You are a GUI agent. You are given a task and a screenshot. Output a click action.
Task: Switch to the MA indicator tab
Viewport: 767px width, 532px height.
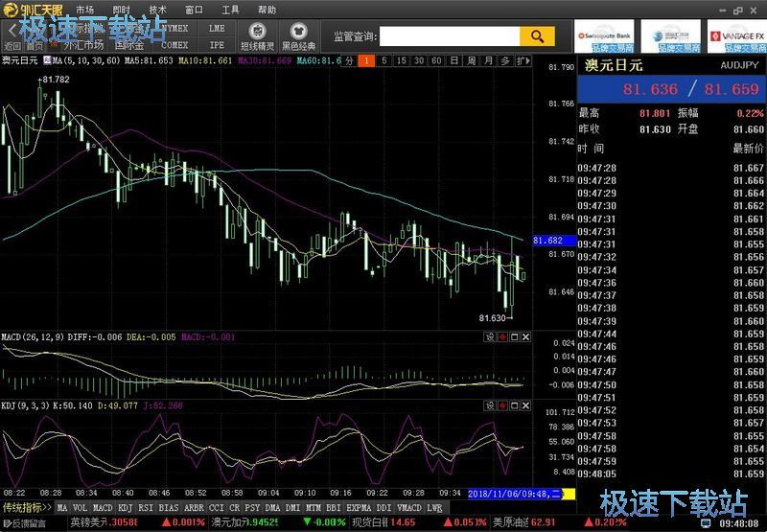click(61, 508)
